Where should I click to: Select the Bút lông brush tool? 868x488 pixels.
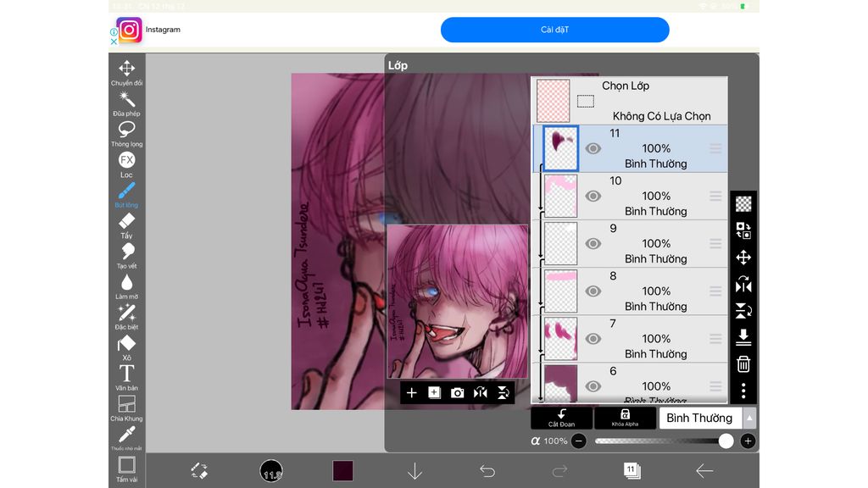tap(127, 195)
